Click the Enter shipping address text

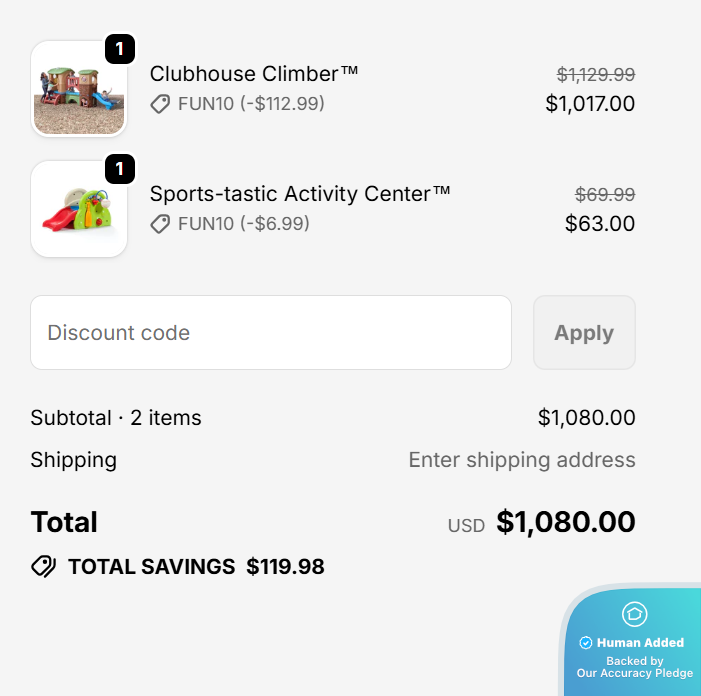(x=522, y=460)
